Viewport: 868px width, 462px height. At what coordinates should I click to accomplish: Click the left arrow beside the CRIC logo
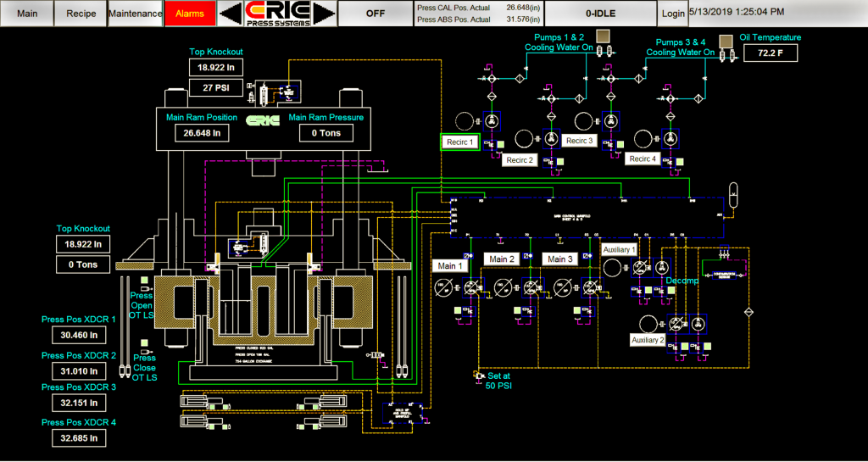(x=231, y=14)
